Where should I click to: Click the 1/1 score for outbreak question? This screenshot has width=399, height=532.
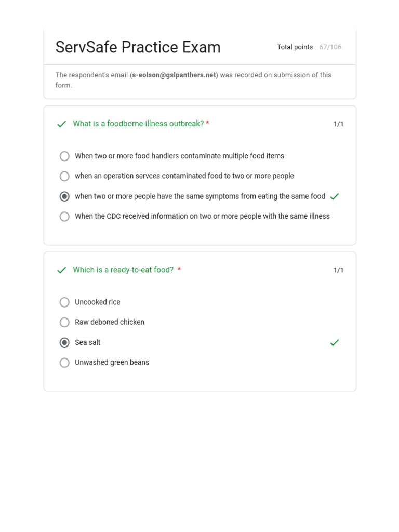tap(338, 124)
